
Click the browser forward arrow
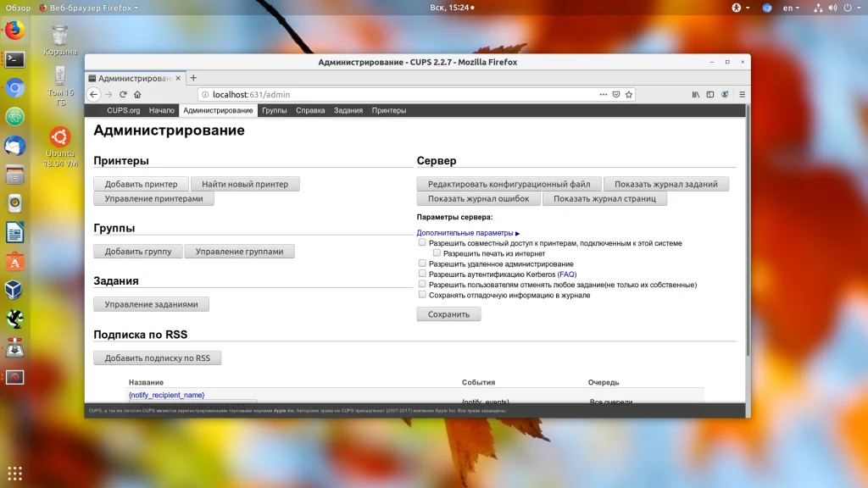tap(108, 95)
